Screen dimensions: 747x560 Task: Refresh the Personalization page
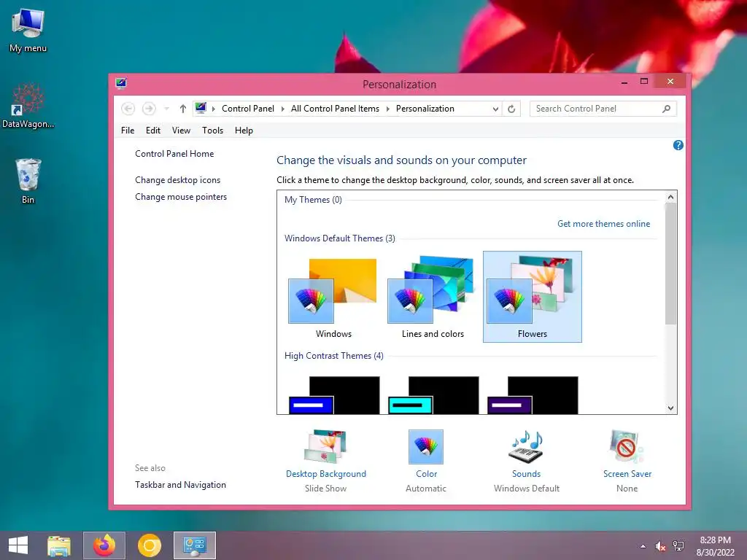(511, 109)
